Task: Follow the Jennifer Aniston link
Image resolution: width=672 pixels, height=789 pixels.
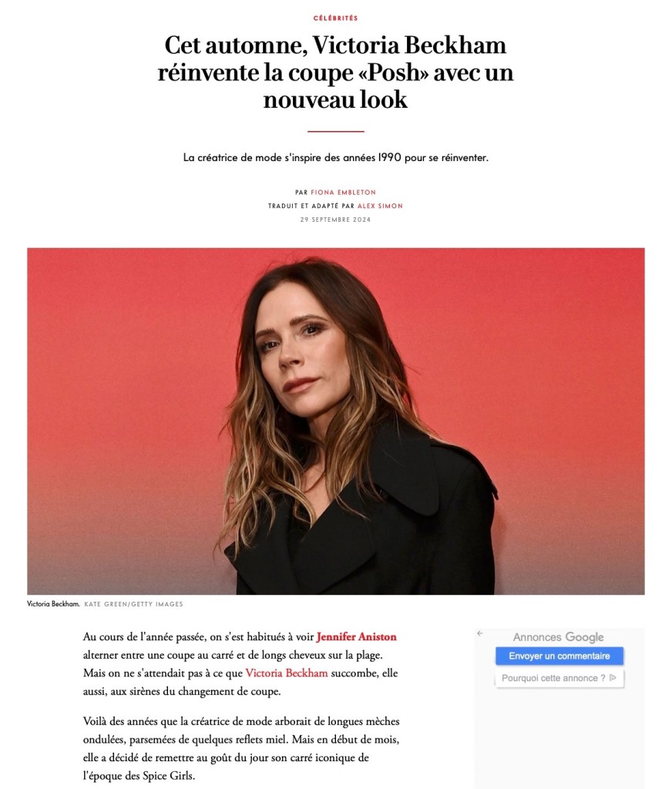Action: (356, 637)
